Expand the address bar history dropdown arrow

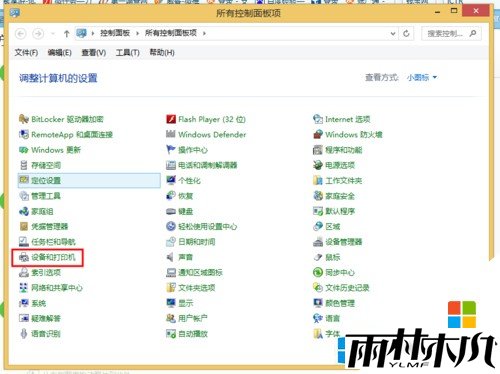point(393,33)
